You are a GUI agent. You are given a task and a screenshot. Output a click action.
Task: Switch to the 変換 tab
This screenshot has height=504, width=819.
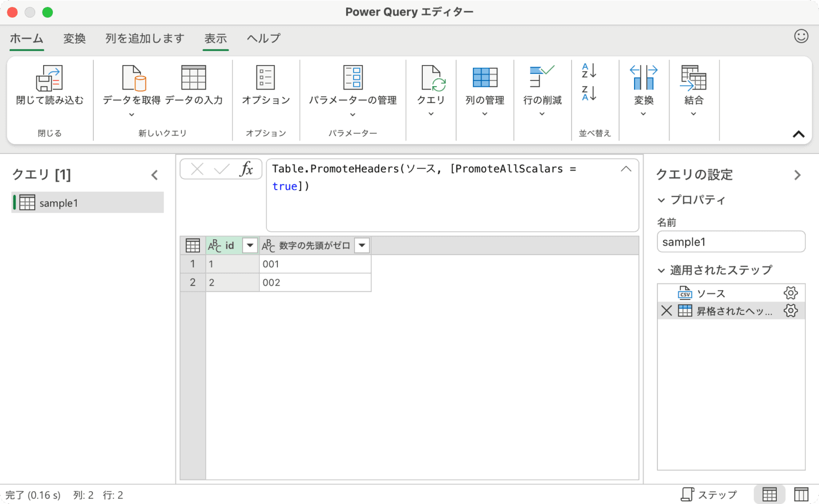click(74, 38)
